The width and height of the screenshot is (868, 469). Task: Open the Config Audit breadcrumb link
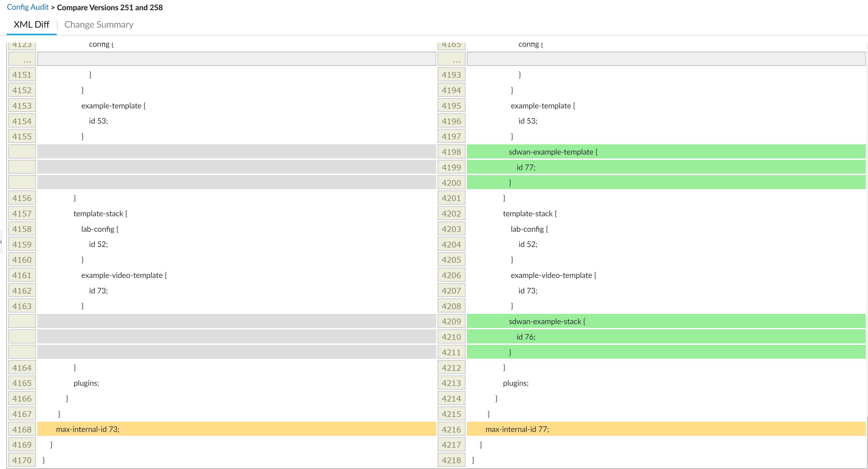click(x=28, y=7)
